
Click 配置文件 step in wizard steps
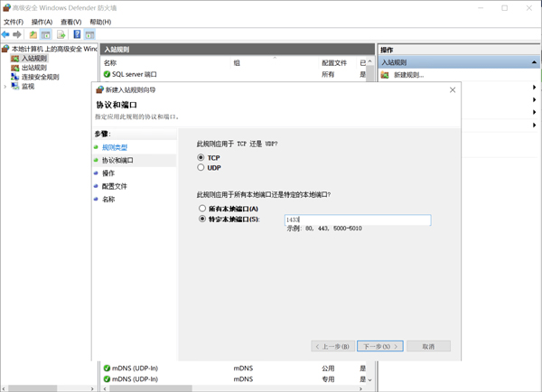coord(115,186)
